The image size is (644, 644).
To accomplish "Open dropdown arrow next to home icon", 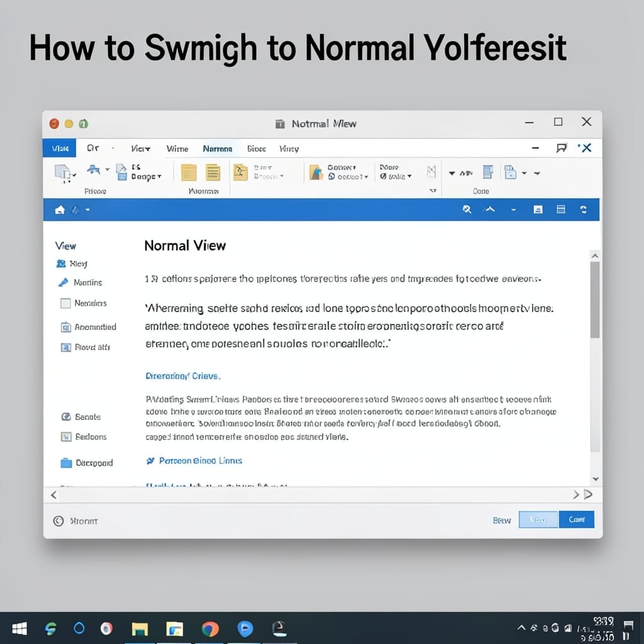I will 87,210.
